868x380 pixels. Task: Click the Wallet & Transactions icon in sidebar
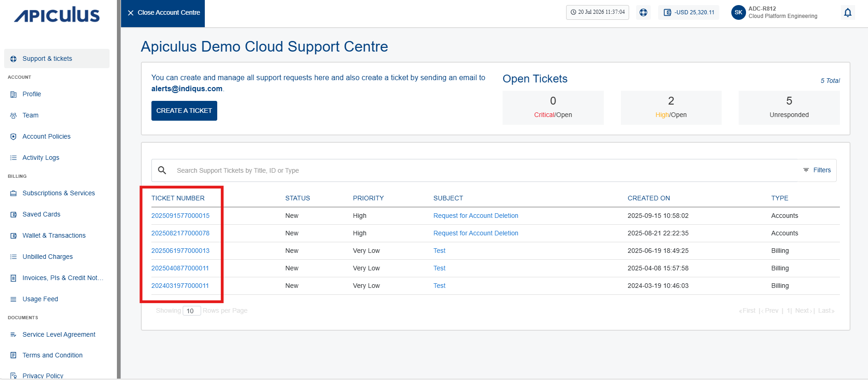[13, 236]
